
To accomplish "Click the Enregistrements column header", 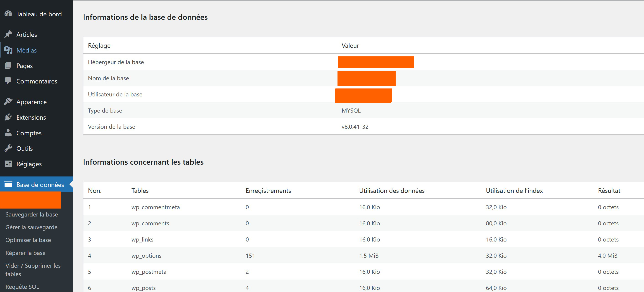I will [268, 191].
